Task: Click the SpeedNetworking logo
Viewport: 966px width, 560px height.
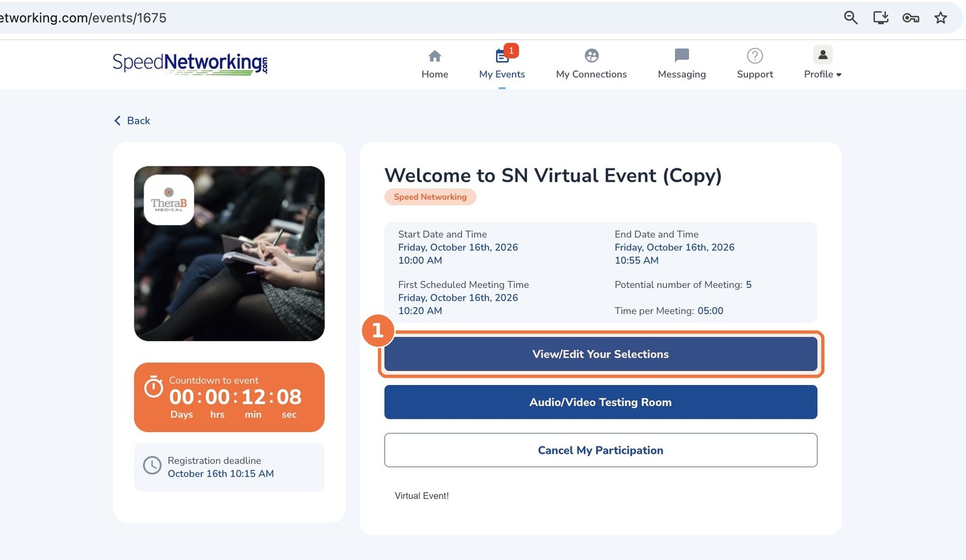Action: click(x=190, y=63)
